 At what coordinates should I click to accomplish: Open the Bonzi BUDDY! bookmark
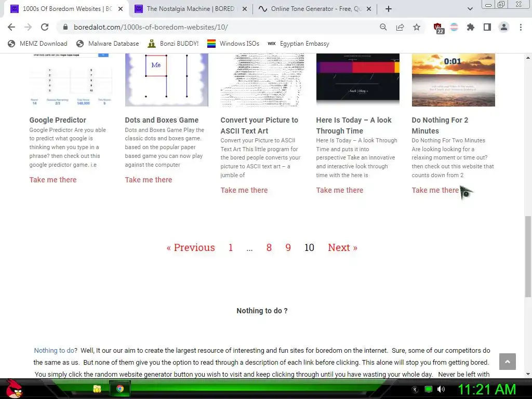point(173,44)
